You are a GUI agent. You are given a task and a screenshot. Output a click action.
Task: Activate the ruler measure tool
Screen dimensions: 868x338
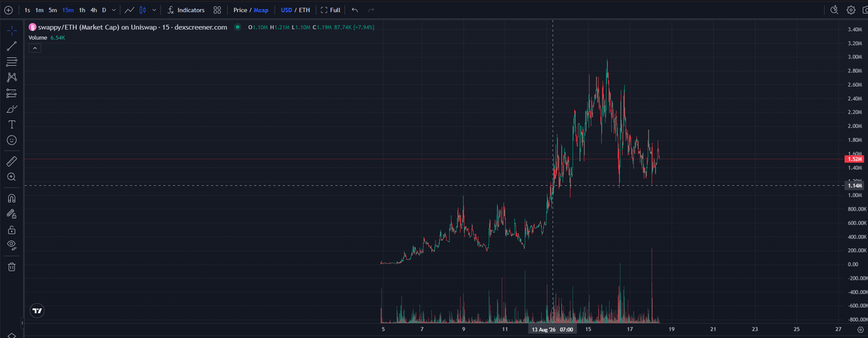coord(12,161)
